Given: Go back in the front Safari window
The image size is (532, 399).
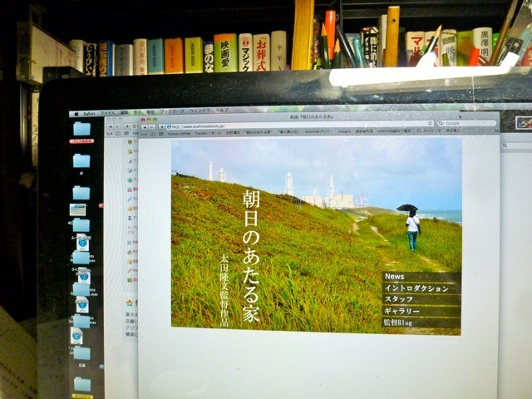Looking at the screenshot, I should pyautogui.click(x=145, y=127).
